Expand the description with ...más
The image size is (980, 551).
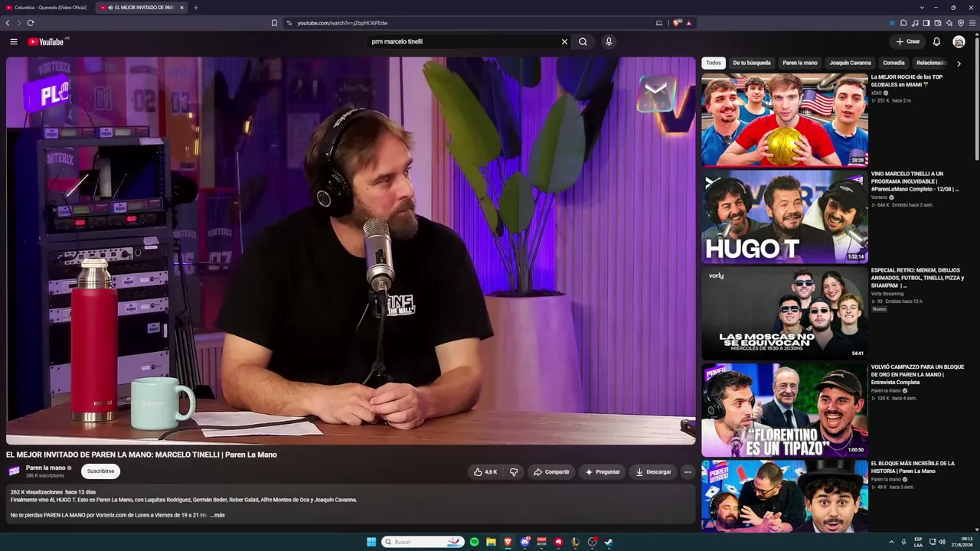(217, 515)
